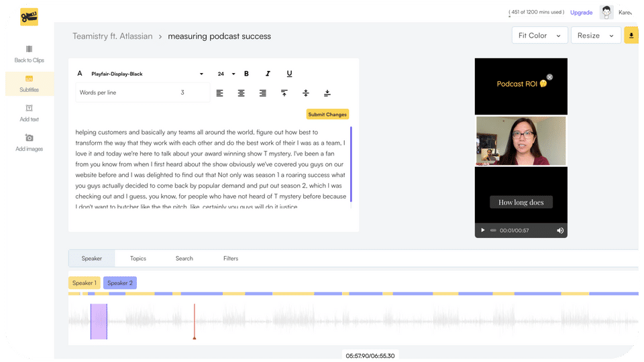The height and width of the screenshot is (362, 644).
Task: Expand the Fit Color dropdown
Action: (539, 36)
